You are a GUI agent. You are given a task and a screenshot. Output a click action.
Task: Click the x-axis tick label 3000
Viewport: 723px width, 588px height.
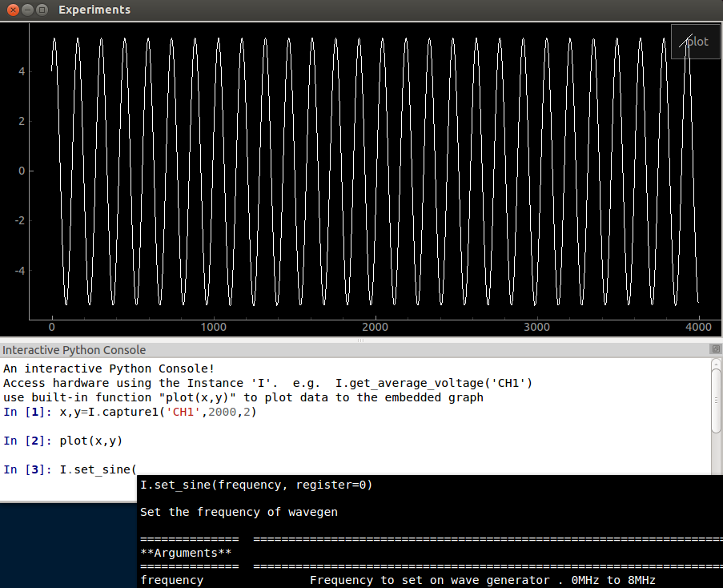click(x=536, y=327)
